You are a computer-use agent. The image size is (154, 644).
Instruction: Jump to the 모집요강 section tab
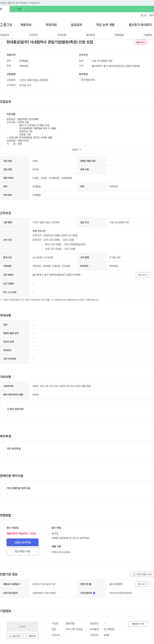coord(4,35)
